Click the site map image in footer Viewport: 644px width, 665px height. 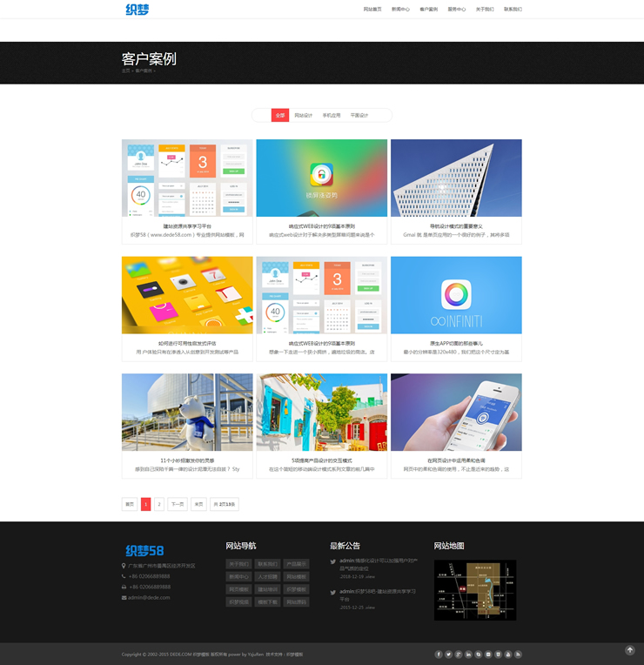click(475, 590)
